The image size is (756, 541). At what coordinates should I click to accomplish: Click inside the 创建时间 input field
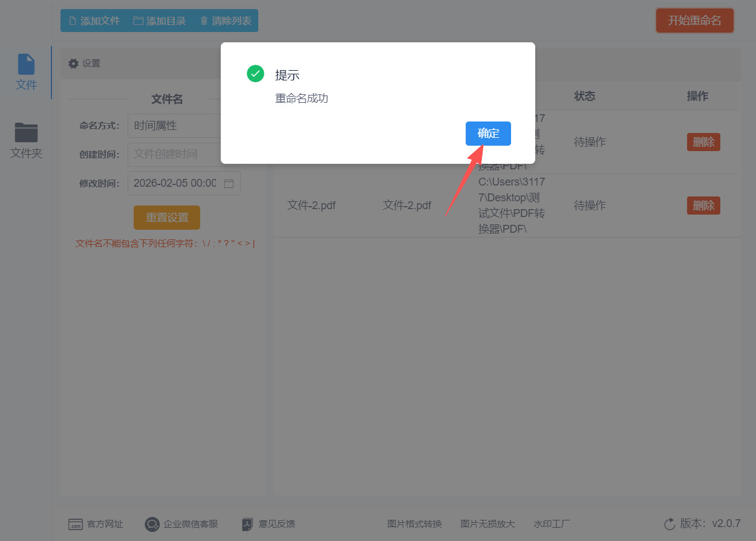(178, 154)
